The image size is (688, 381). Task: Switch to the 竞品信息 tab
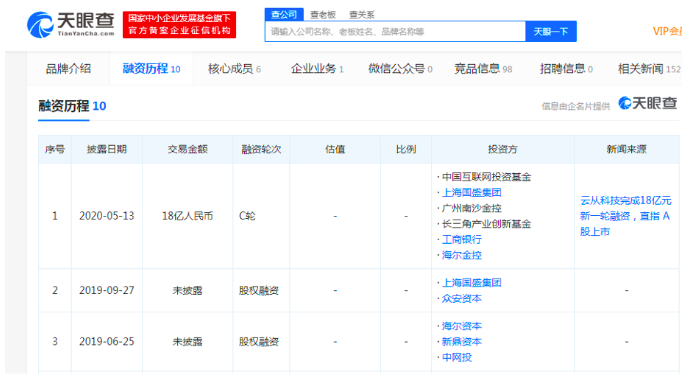[483, 69]
